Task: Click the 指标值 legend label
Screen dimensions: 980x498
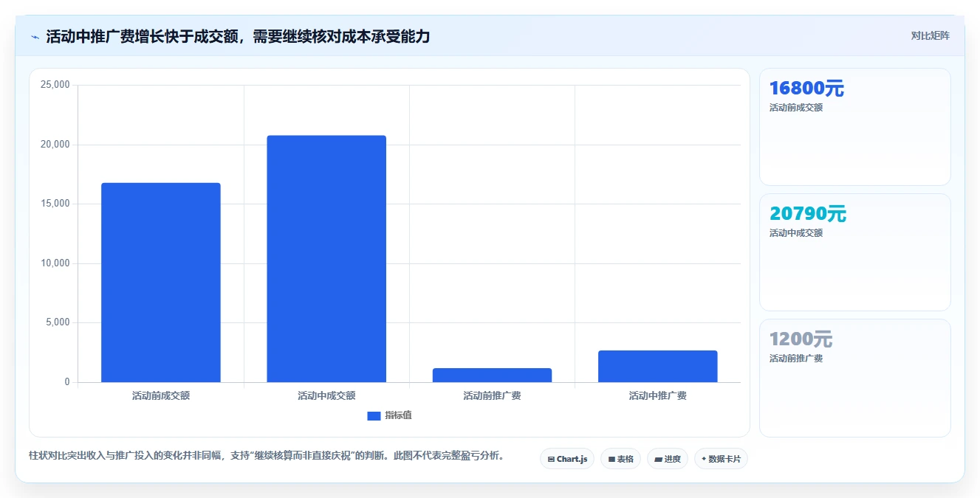Action: point(398,416)
